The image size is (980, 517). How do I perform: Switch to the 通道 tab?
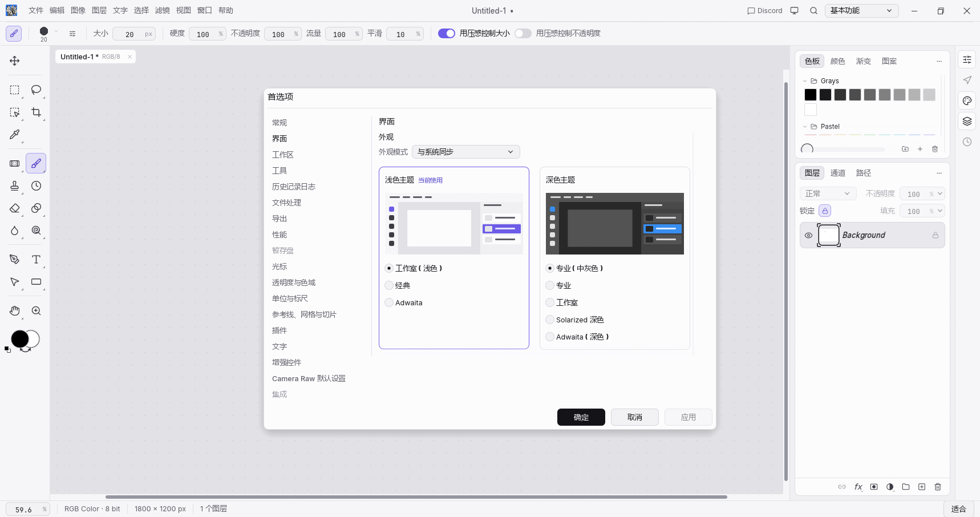pos(838,173)
